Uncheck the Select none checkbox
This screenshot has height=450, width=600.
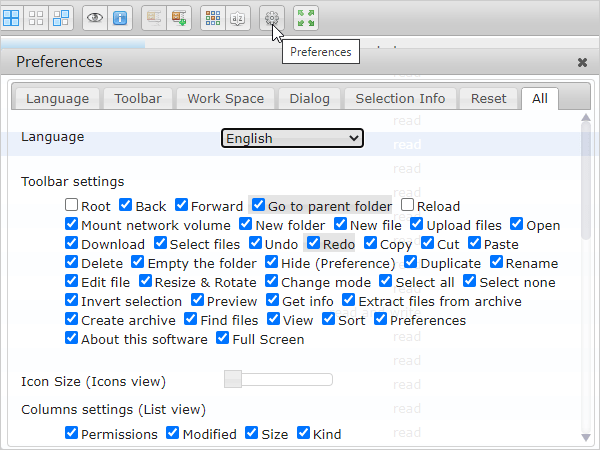point(470,281)
